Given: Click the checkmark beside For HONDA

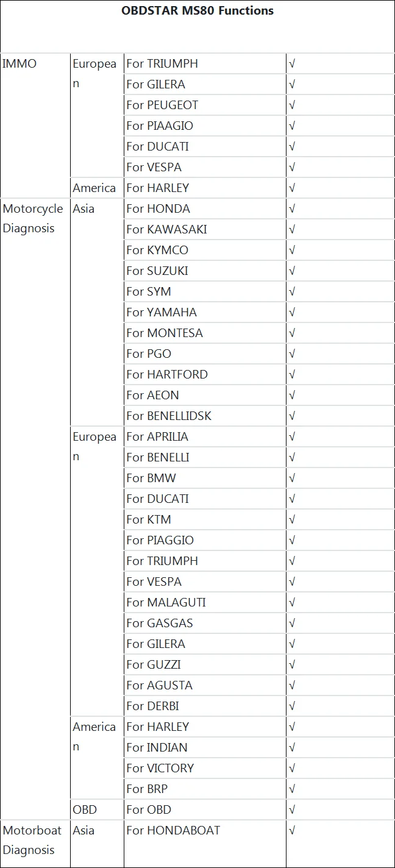Looking at the screenshot, I should click(x=293, y=208).
